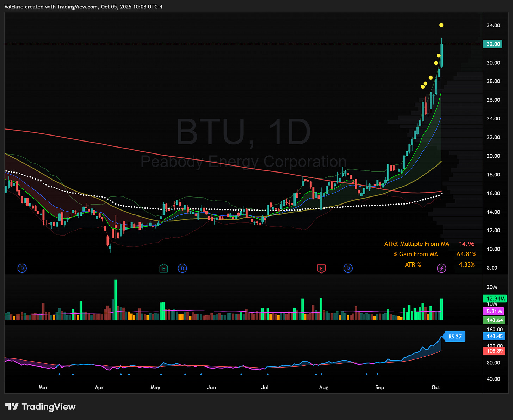Image resolution: width=513 pixels, height=420 pixels.
Task: Click the 8.00 price axis label
Action: [x=492, y=268]
